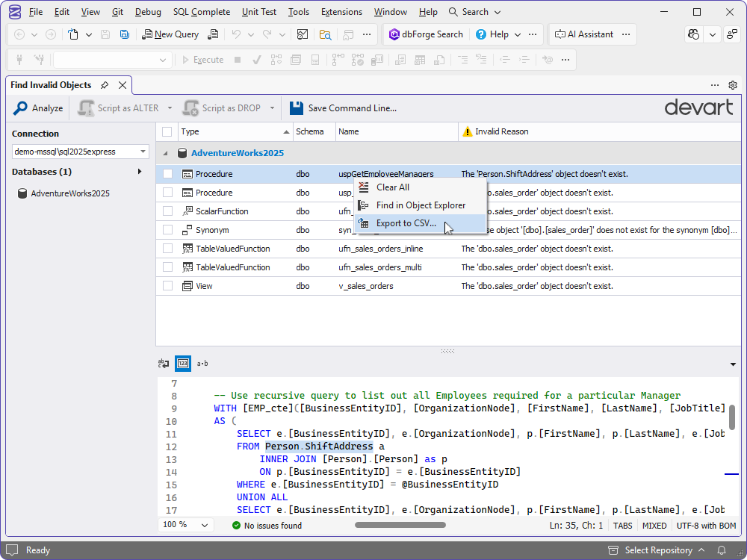747x560 pixels.
Task: Expand the code editor panel options arrow
Action: [733, 364]
